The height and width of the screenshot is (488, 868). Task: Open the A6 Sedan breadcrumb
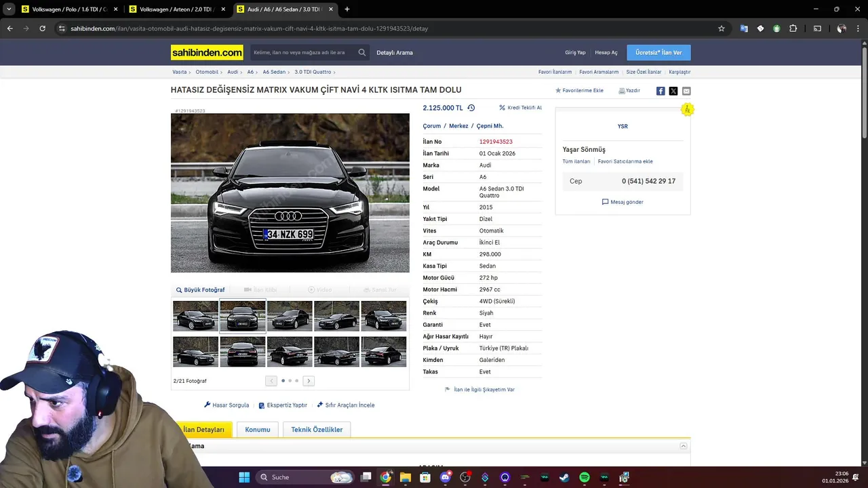[x=274, y=72]
